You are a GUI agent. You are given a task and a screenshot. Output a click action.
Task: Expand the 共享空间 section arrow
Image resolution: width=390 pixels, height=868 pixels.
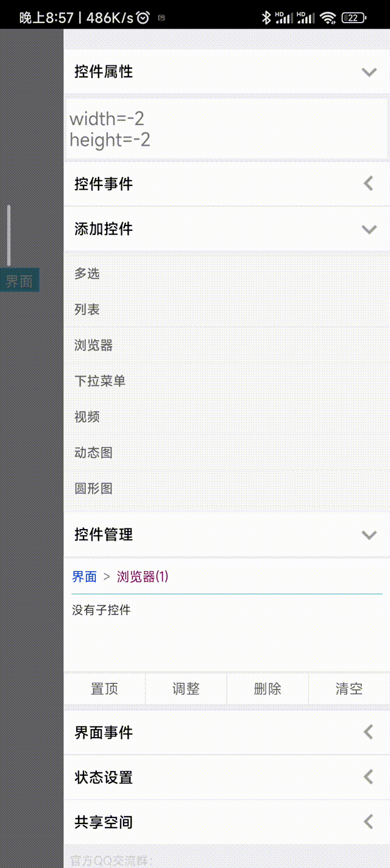point(368,822)
